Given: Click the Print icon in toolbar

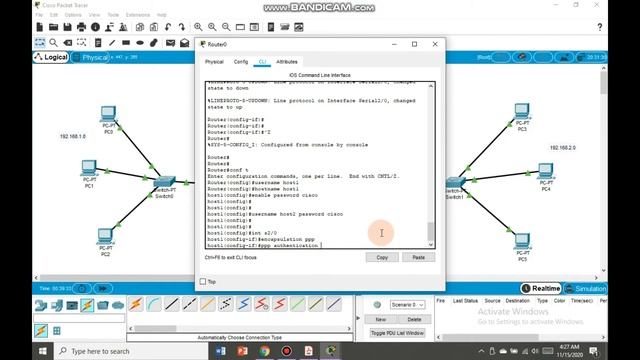Looking at the screenshot, I should 81,27.
